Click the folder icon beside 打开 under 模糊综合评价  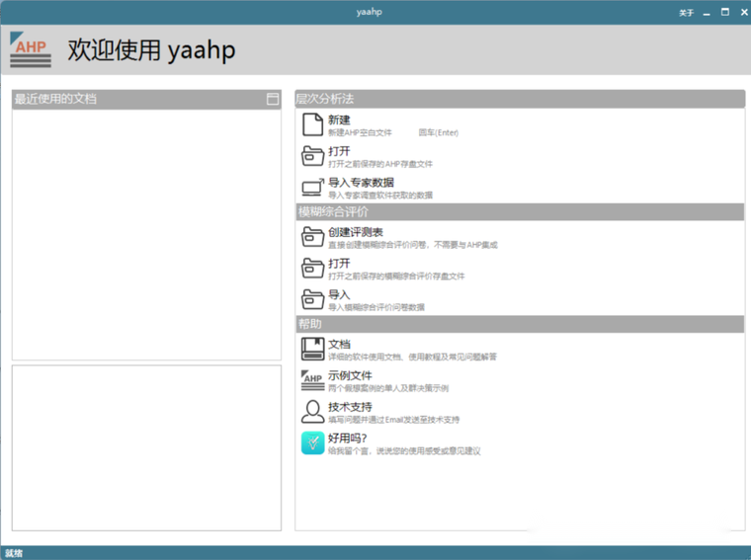click(312, 268)
